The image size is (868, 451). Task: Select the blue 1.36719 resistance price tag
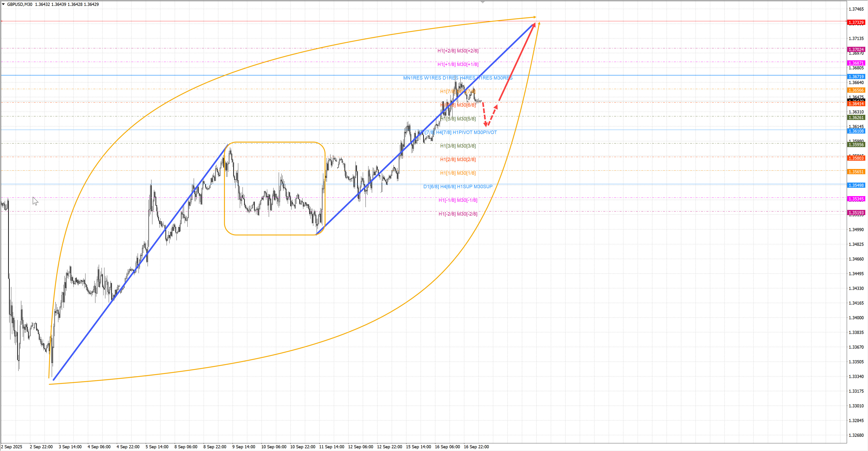[x=856, y=77]
